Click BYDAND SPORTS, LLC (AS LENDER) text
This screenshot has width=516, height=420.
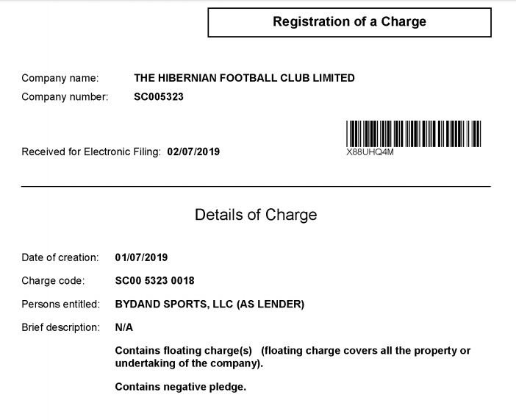209,304
